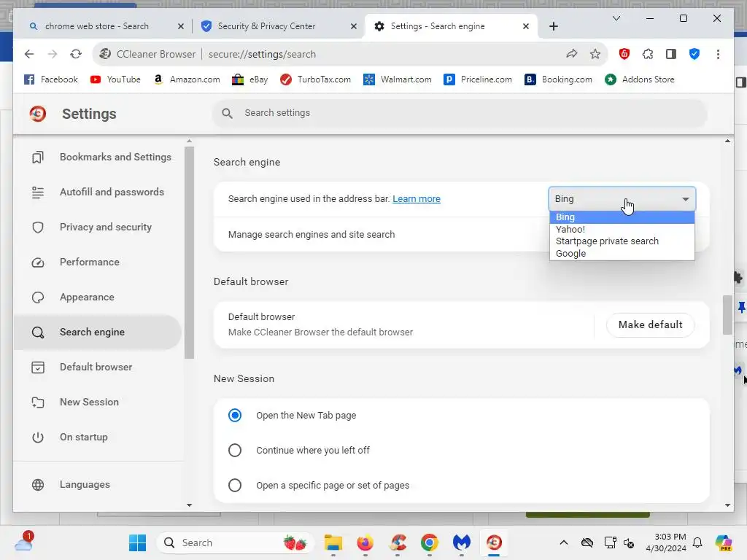747x560 pixels.
Task: Click sidebar scroll down arrow
Action: coord(189,505)
